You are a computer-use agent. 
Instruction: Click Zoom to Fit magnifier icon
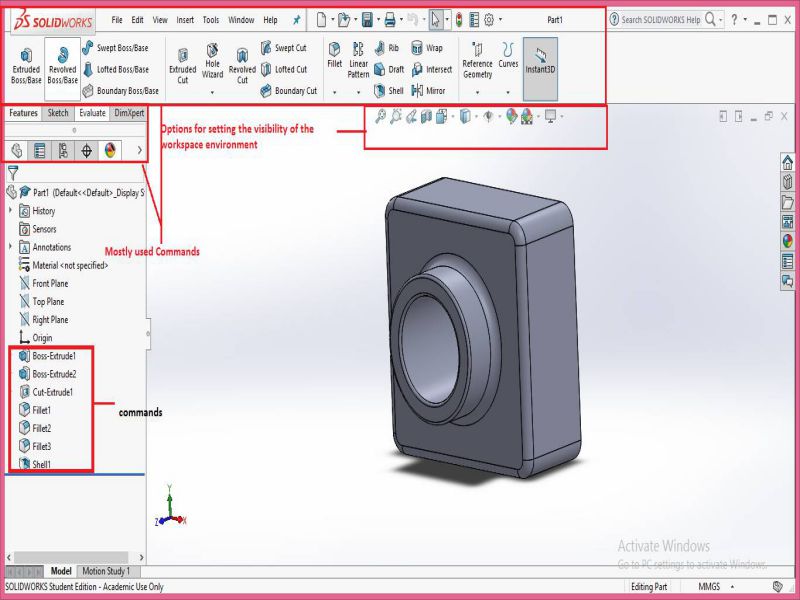pyautogui.click(x=380, y=116)
